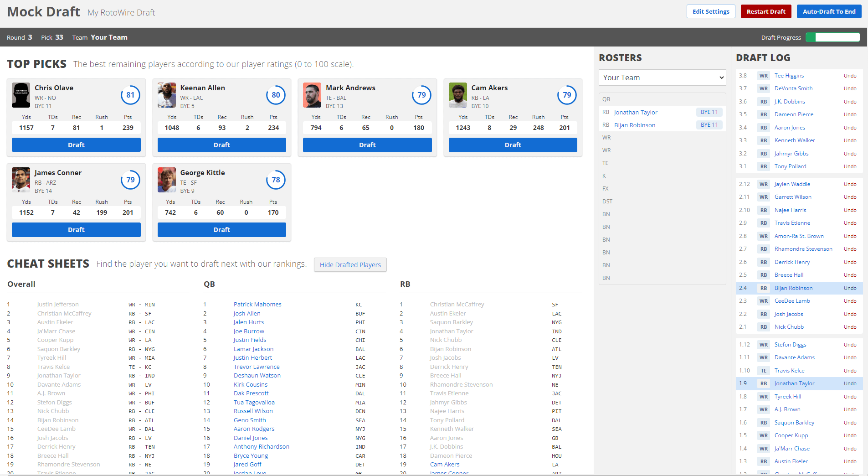The height and width of the screenshot is (476, 868).
Task: Click the Draft Progress slider
Action: (833, 37)
